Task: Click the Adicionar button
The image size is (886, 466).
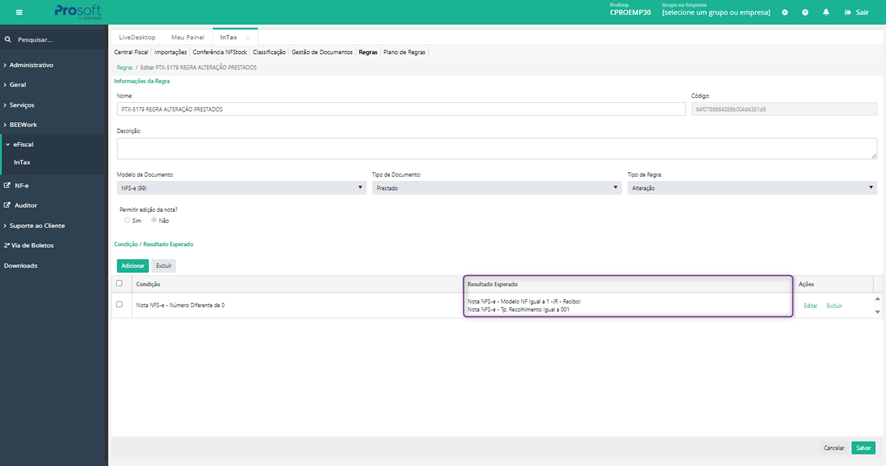Action: pyautogui.click(x=133, y=265)
